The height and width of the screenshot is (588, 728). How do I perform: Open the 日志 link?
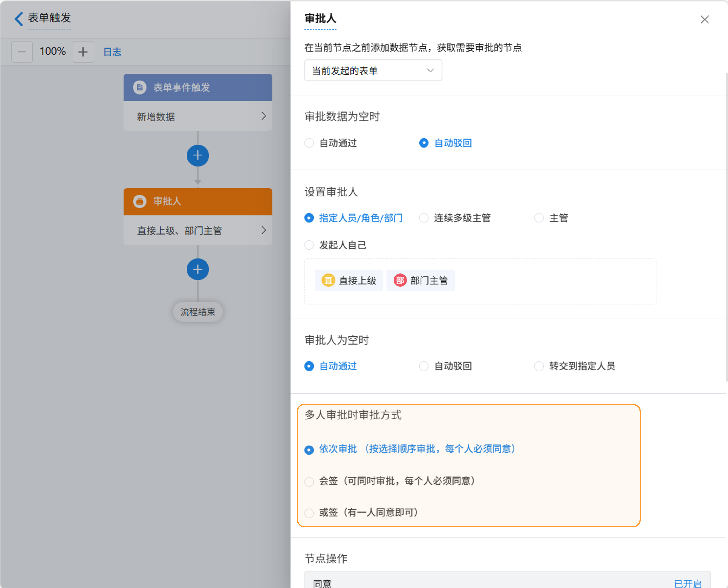112,52
